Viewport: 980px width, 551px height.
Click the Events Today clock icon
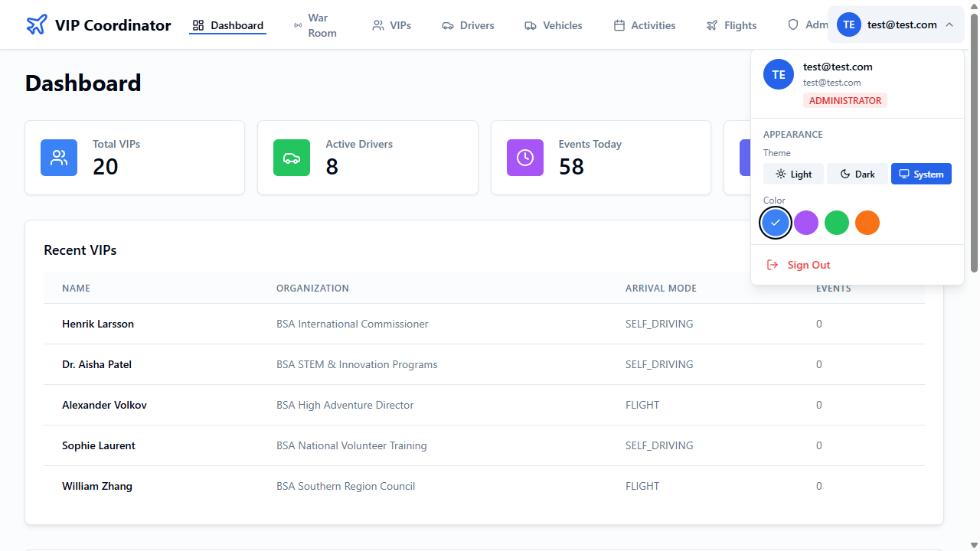[x=525, y=158]
